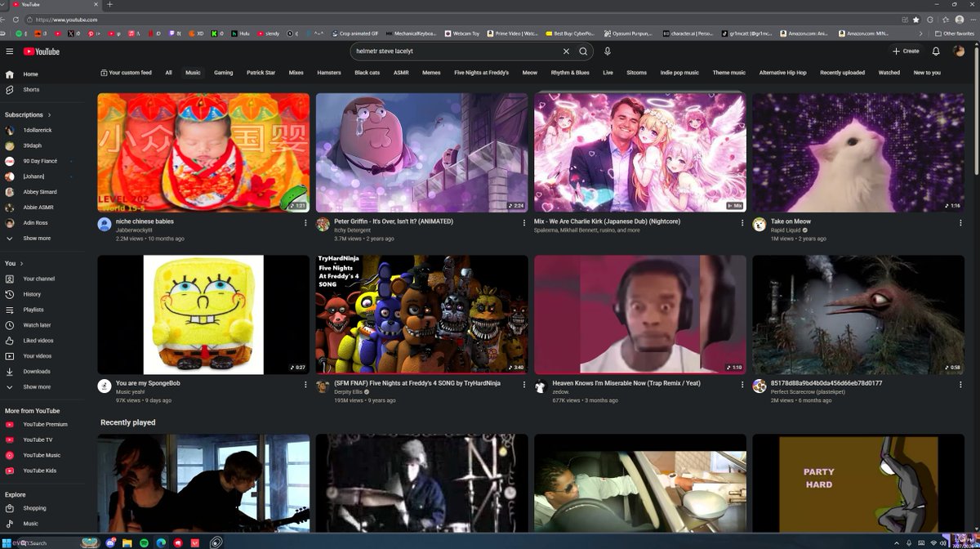Play the Take on Meow cat thumbnail
This screenshot has height=549, width=980.
pos(858,153)
